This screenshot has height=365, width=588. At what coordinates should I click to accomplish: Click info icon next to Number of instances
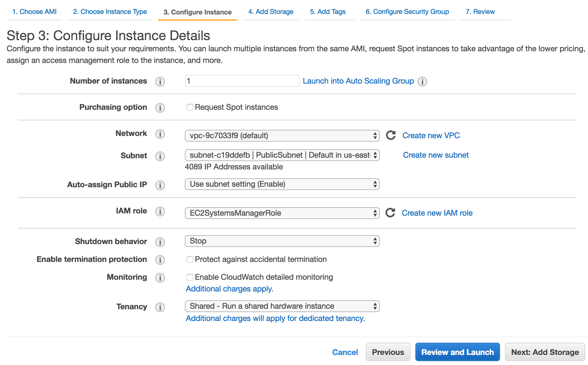(160, 81)
